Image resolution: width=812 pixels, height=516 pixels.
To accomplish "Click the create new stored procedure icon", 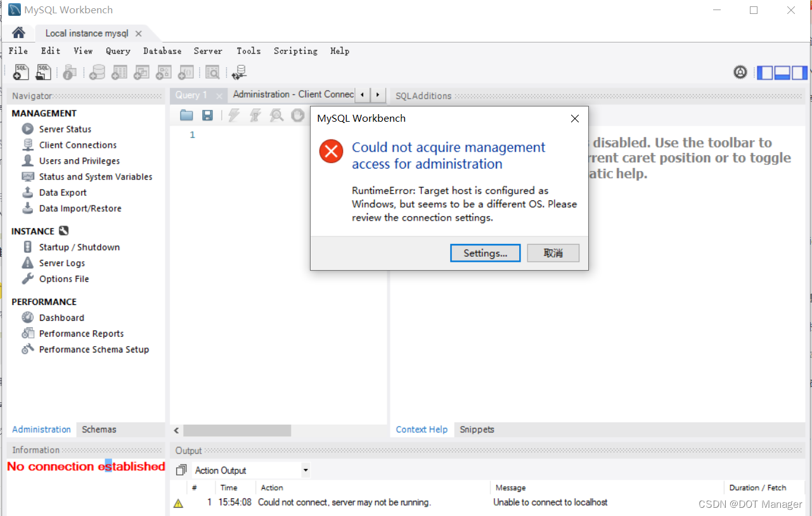I will click(x=164, y=72).
